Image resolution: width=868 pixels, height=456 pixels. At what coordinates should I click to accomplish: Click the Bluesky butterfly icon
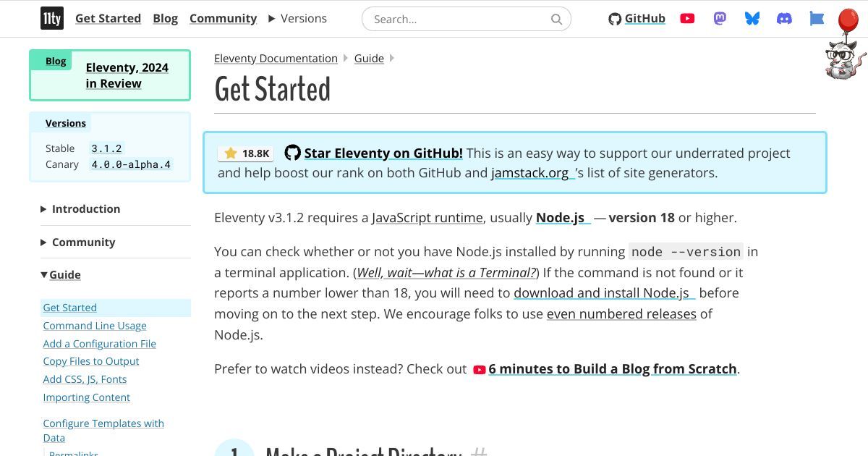[752, 19]
